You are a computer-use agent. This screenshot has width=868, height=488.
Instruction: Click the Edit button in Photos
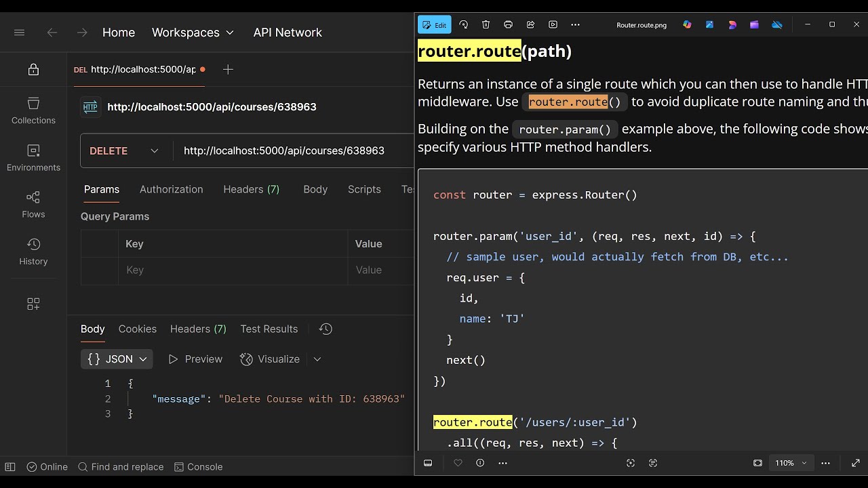[434, 24]
